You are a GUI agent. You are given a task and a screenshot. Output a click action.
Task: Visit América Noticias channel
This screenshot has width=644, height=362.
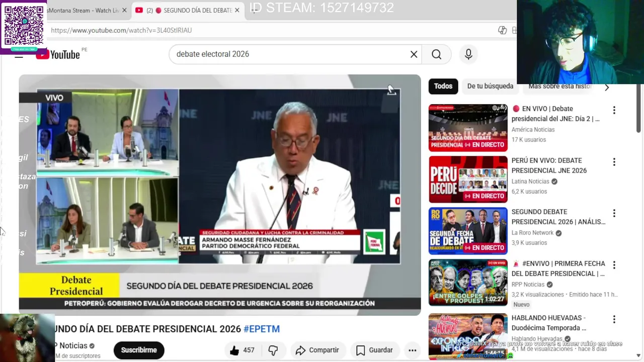pos(533,130)
